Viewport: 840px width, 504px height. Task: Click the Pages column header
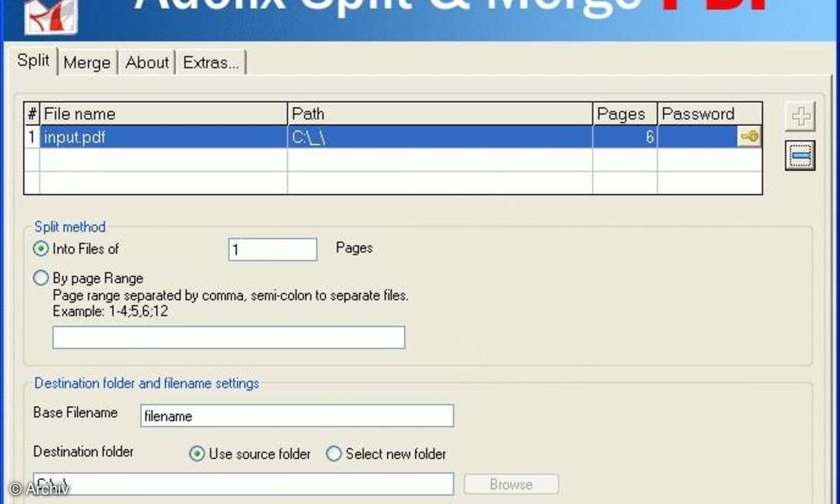click(625, 114)
